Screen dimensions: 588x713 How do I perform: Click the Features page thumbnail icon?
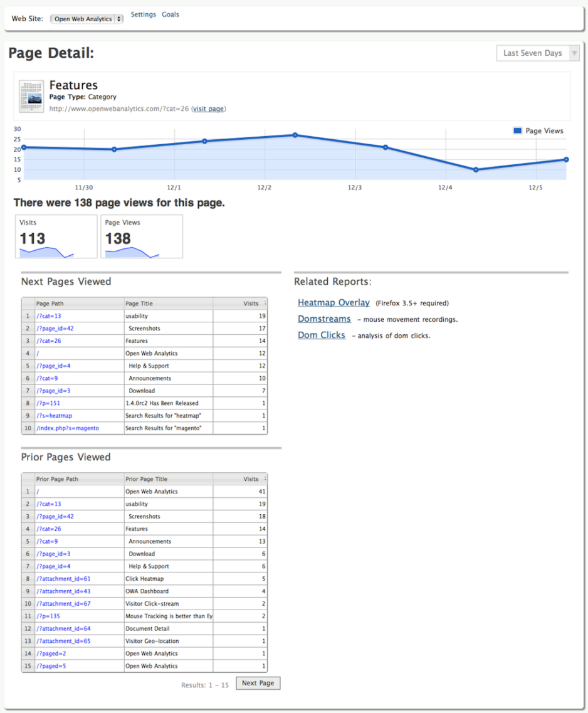point(30,95)
